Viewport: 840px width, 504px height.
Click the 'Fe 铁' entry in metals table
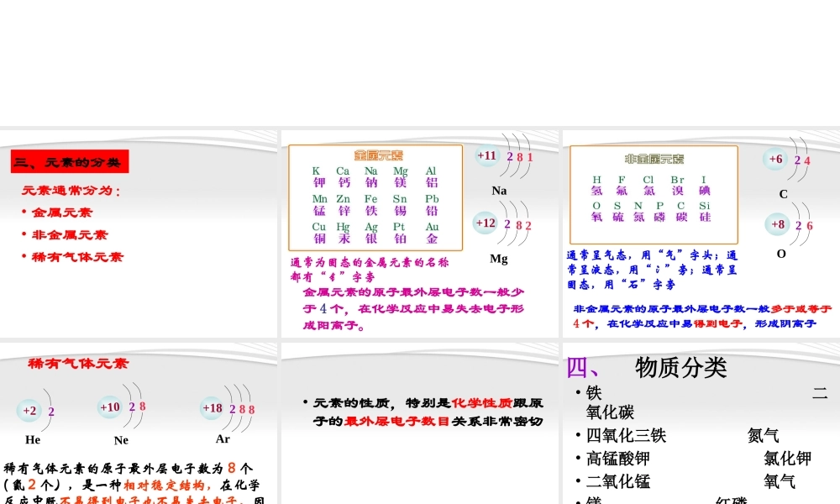(x=370, y=205)
